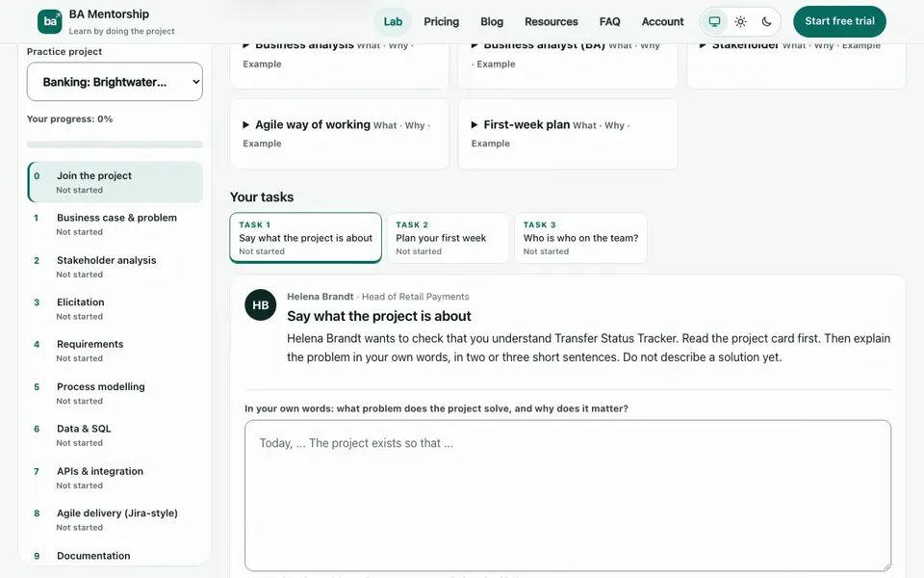Select Task 1 Say what the project is about

click(306, 238)
